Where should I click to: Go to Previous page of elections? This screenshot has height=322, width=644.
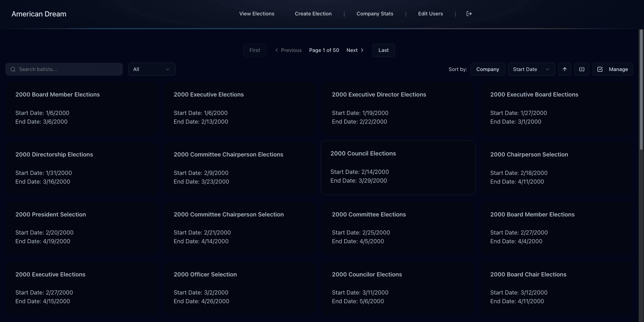[288, 50]
